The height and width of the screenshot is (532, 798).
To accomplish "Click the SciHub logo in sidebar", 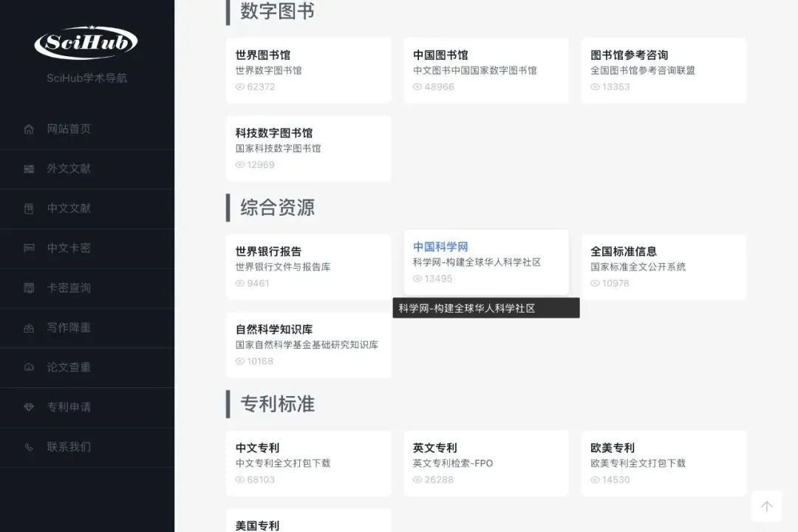I will pyautogui.click(x=86, y=42).
